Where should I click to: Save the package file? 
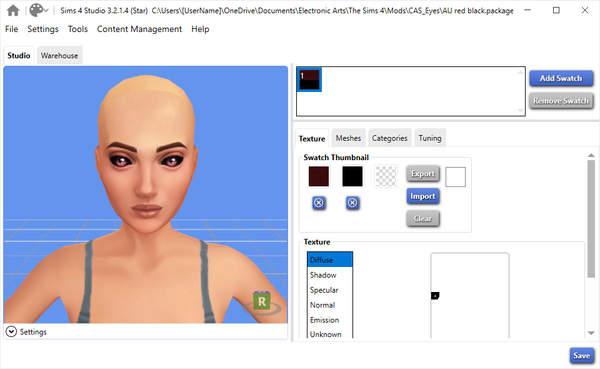[582, 356]
